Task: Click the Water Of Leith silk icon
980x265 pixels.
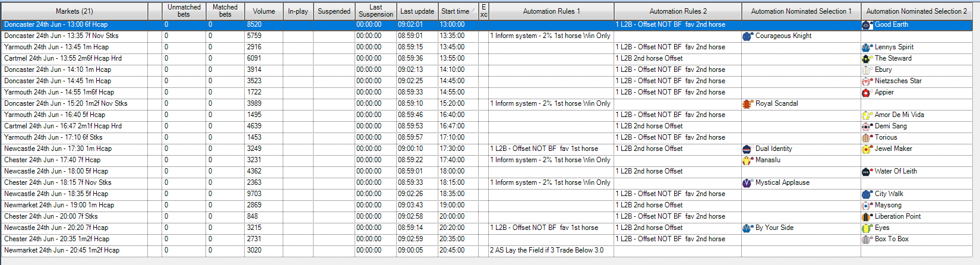Action: coord(867,172)
